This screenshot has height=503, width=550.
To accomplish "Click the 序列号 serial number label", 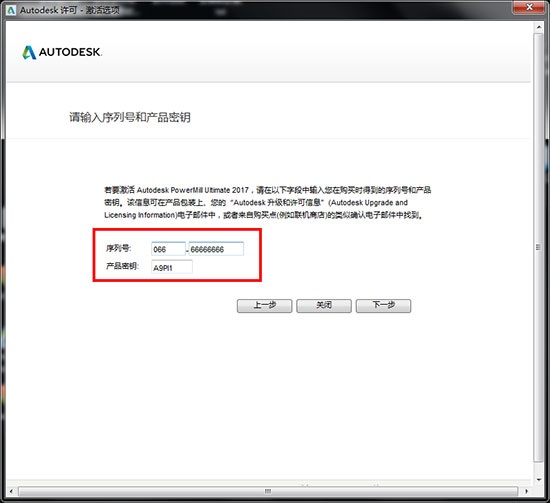I will click(x=118, y=248).
